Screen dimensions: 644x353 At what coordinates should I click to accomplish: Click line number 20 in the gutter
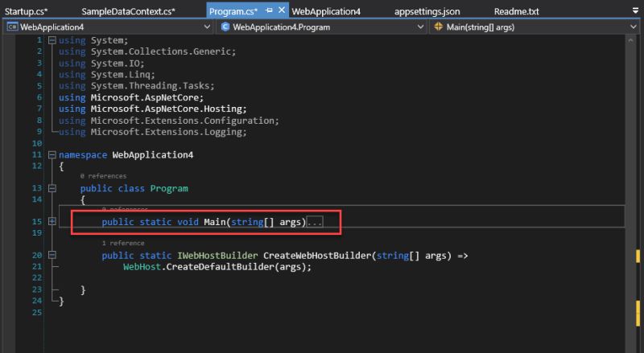click(x=37, y=256)
